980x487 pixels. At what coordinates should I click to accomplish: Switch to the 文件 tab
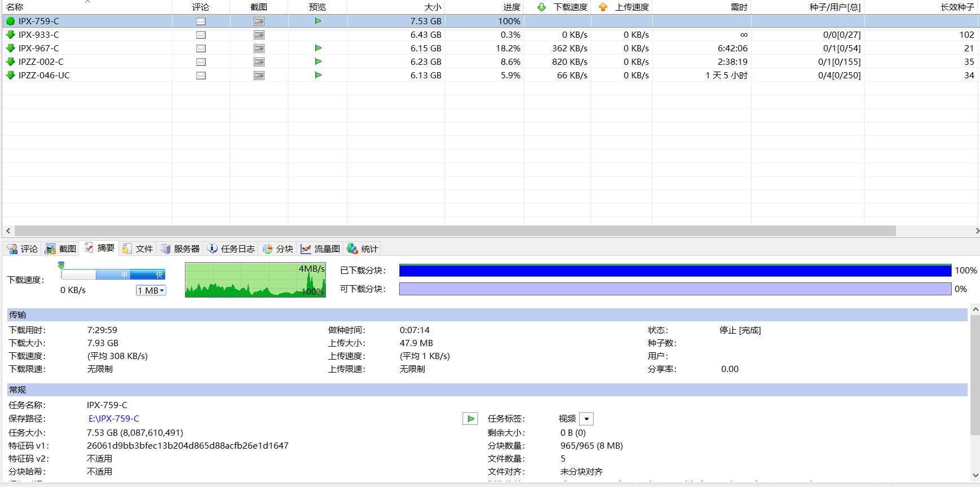[x=138, y=249]
